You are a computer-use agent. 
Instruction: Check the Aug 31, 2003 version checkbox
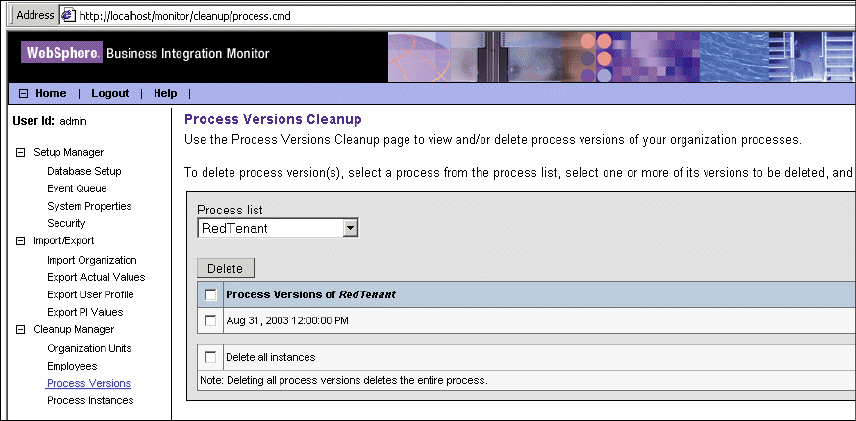click(210, 321)
